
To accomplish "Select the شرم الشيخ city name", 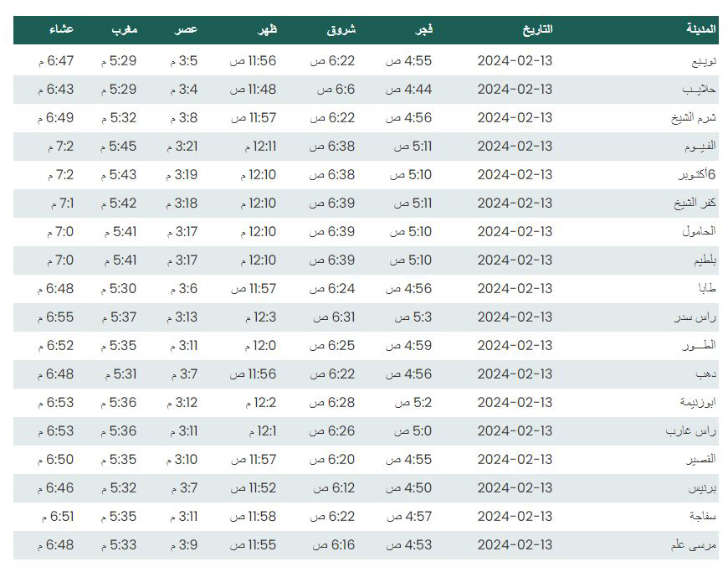I will 693,118.
